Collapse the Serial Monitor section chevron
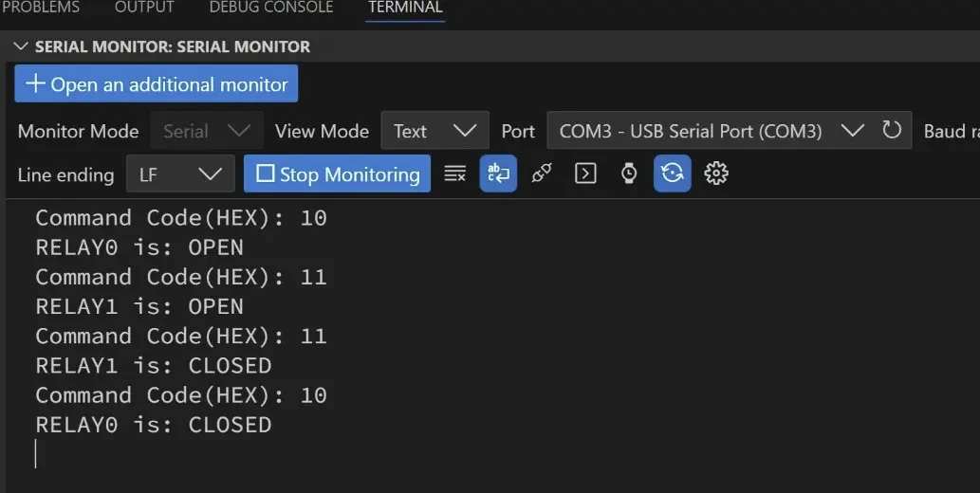The width and height of the screenshot is (980, 493). point(21,46)
